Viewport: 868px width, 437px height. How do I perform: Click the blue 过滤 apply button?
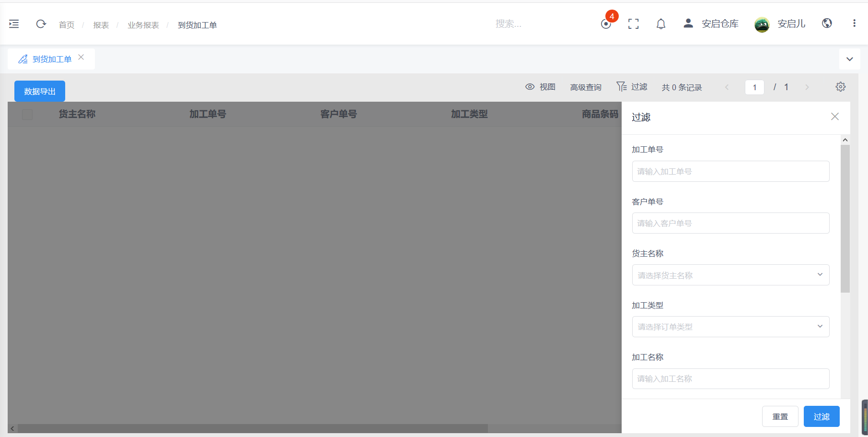[x=822, y=416]
